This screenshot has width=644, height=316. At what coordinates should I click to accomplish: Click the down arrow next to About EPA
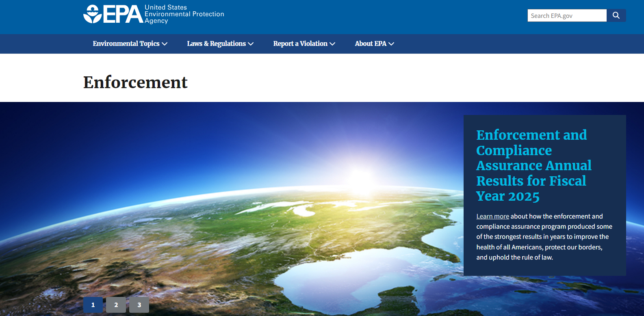[x=391, y=44]
